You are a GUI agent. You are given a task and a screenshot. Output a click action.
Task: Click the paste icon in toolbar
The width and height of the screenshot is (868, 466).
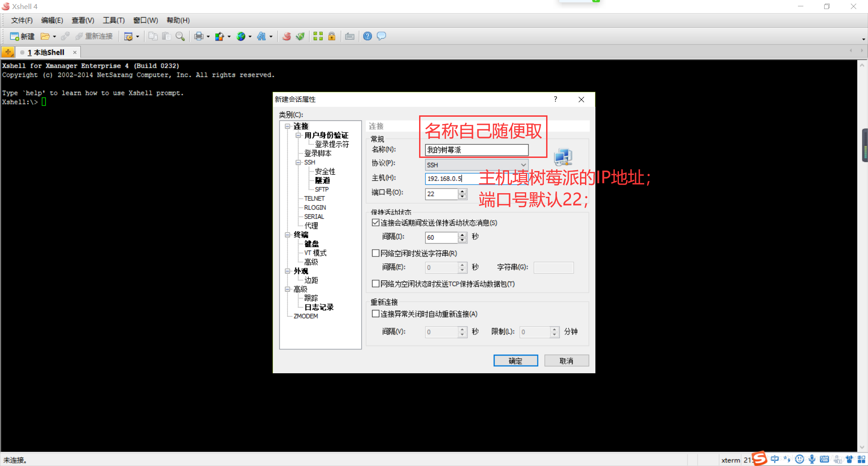coord(166,36)
